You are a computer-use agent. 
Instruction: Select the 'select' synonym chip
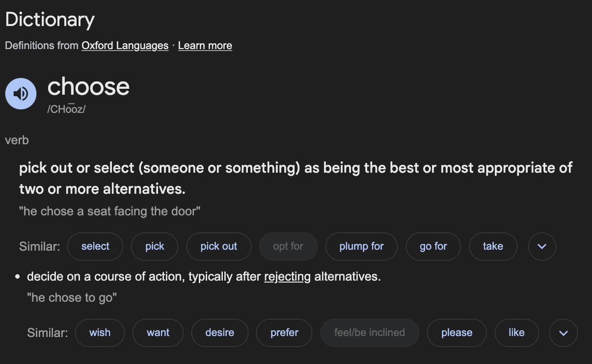(x=95, y=246)
